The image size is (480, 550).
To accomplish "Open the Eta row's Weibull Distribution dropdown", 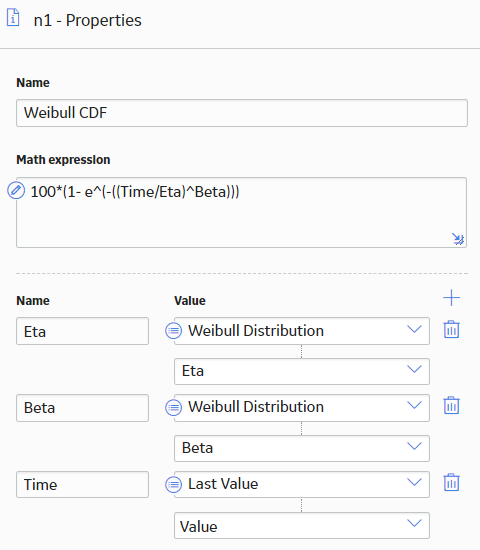I will pyautogui.click(x=302, y=331).
